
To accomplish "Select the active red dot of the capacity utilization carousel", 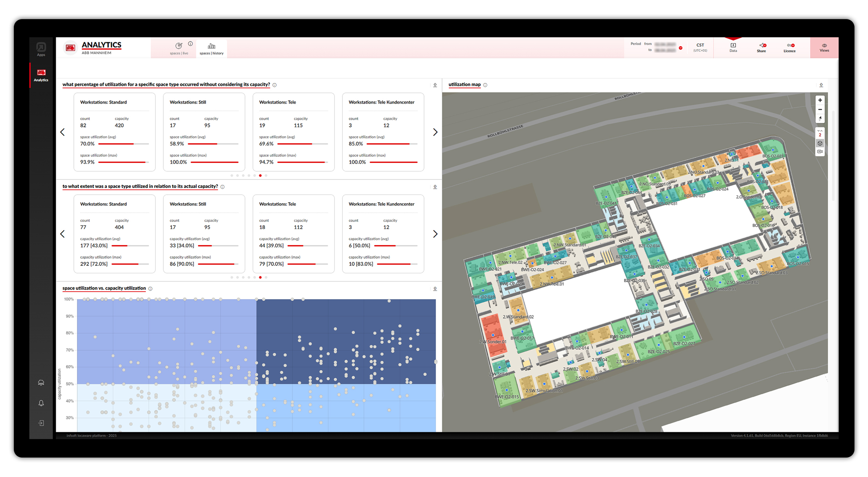I will pos(260,277).
